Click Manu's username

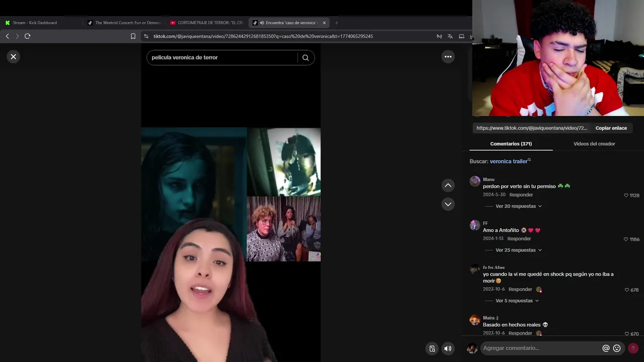pos(489,179)
